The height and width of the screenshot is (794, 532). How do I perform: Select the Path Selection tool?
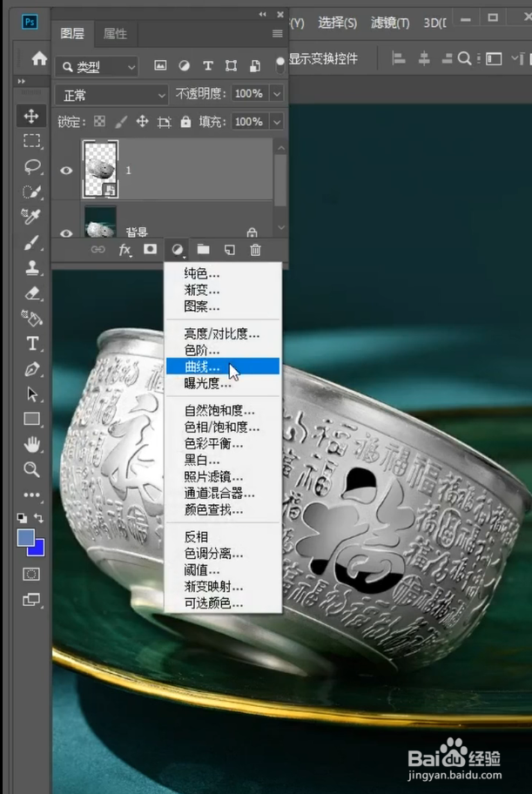tap(31, 394)
